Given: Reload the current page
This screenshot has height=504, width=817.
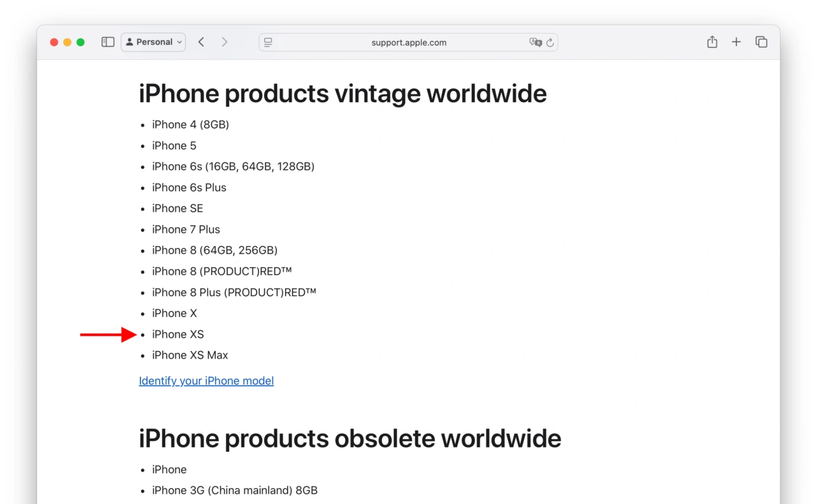Looking at the screenshot, I should [550, 43].
